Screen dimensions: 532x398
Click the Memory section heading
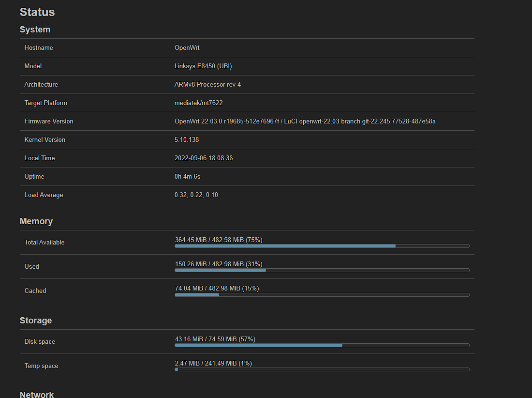[36, 221]
